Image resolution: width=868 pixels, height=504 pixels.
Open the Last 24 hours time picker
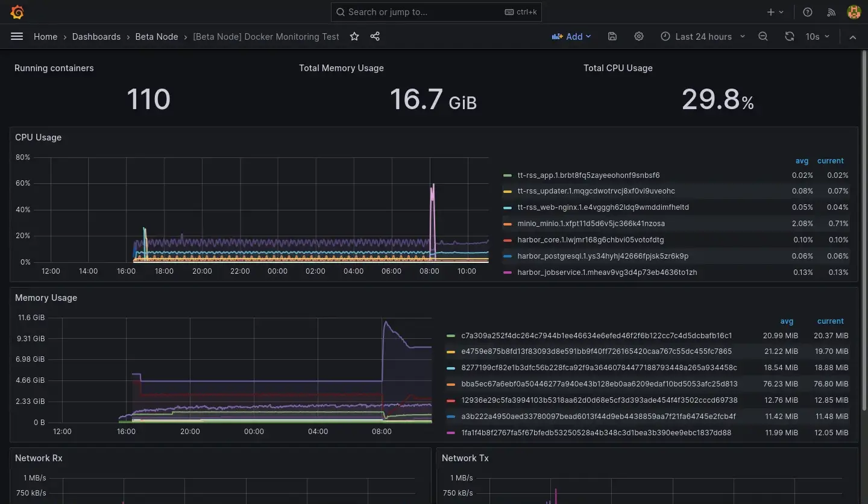coord(703,37)
